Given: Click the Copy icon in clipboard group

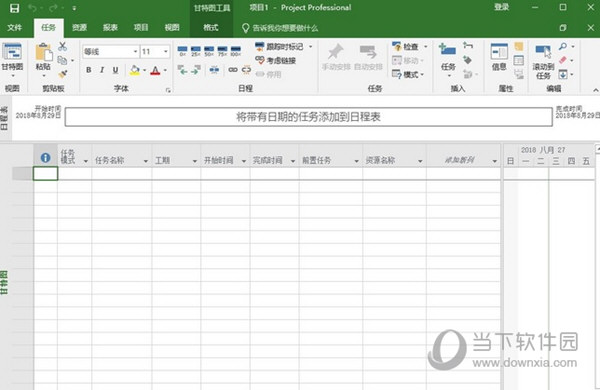Looking at the screenshot, I should (x=62, y=60).
